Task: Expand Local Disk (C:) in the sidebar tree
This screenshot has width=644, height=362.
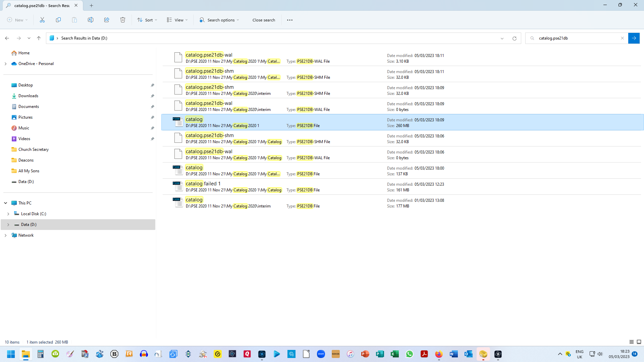Action: pyautogui.click(x=8, y=214)
